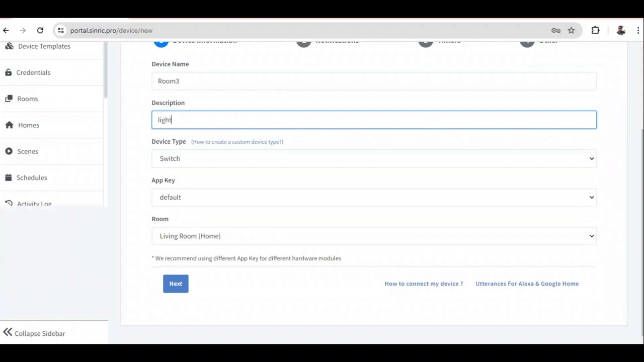The image size is (644, 362).
Task: Click the Device Information step circle
Action: click(x=161, y=44)
